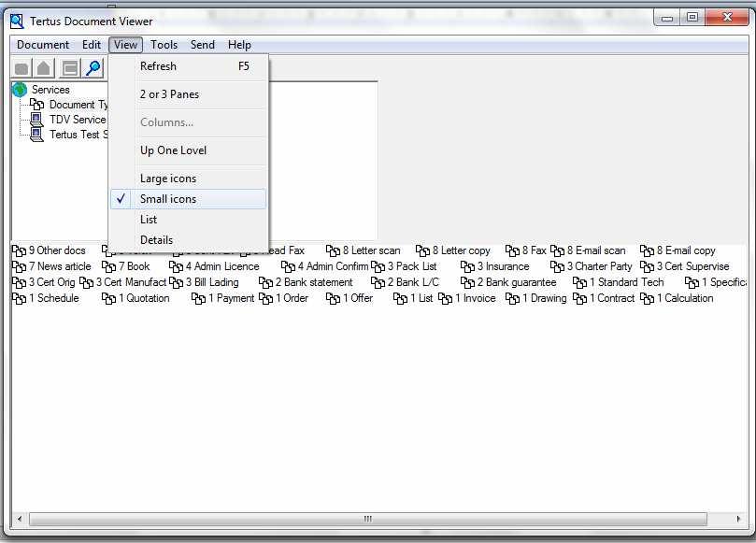This screenshot has width=756, height=543.
Task: Select the Document Ty tree node
Action: pyautogui.click(x=78, y=105)
